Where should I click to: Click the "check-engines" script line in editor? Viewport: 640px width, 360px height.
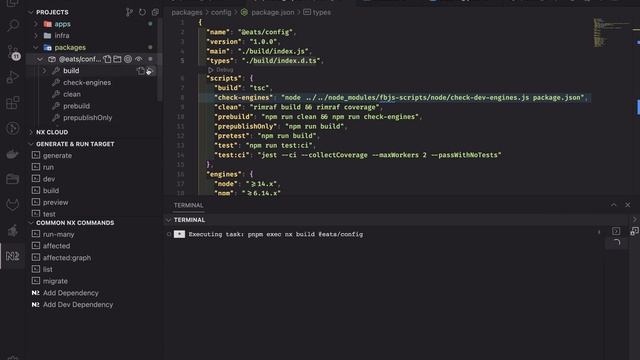[401, 98]
